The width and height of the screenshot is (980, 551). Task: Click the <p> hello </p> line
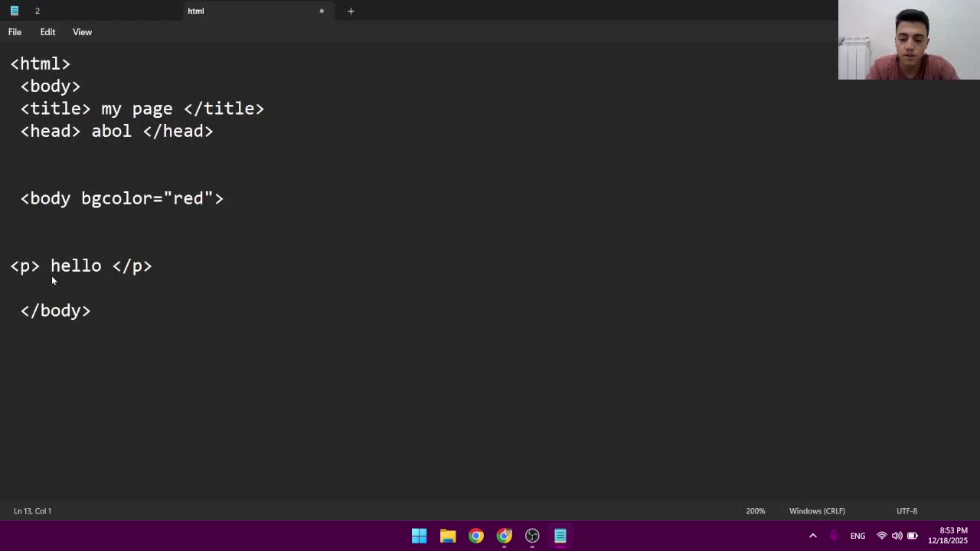81,266
